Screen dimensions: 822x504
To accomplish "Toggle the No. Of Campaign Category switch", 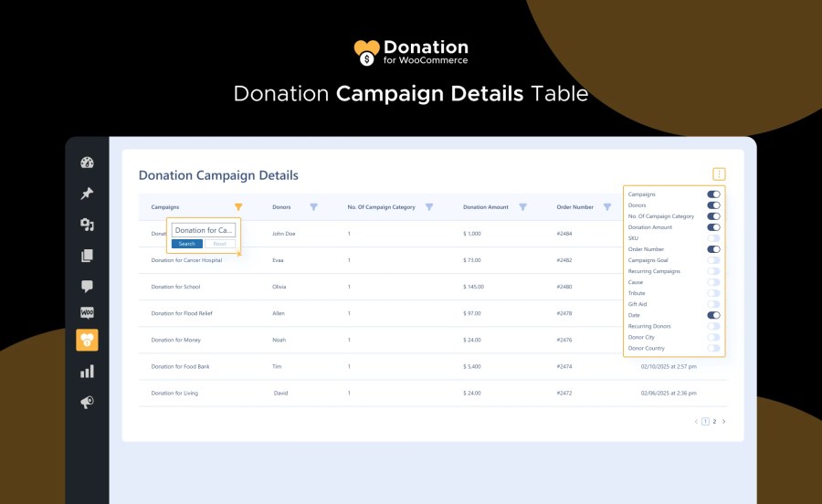I will [x=713, y=216].
